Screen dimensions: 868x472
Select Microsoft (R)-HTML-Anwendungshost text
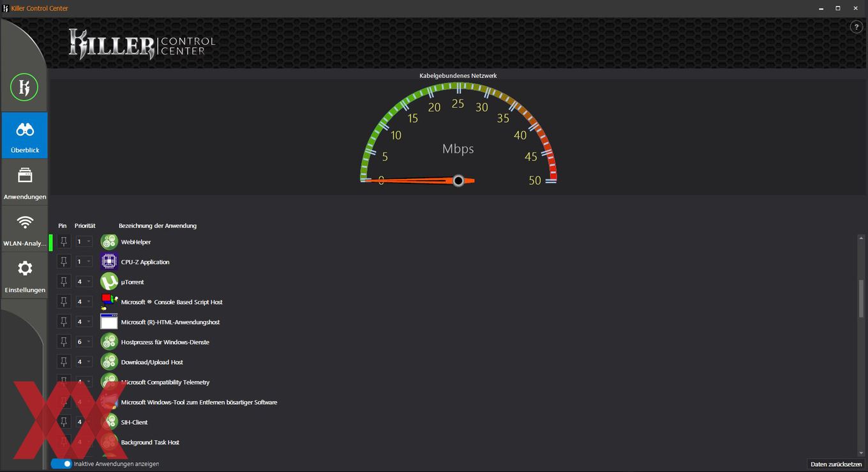tap(170, 322)
